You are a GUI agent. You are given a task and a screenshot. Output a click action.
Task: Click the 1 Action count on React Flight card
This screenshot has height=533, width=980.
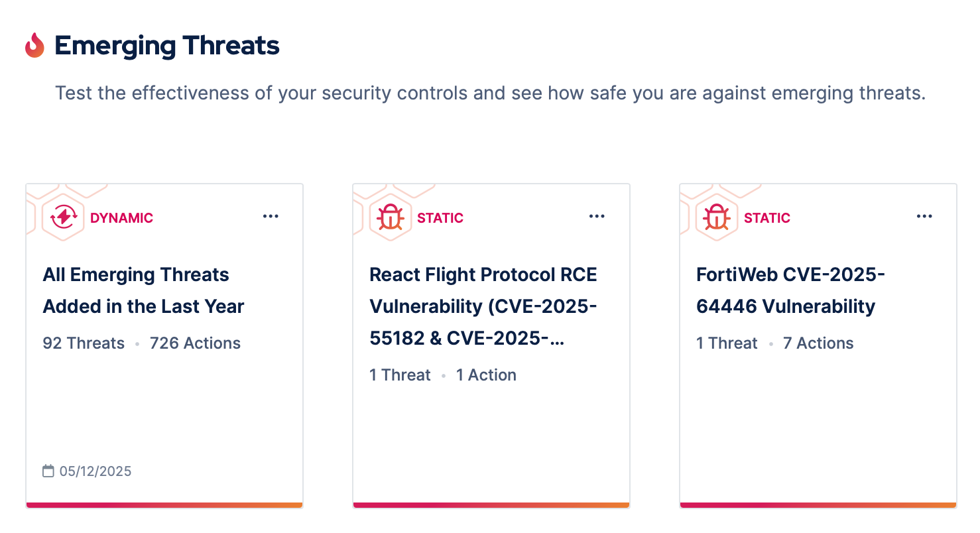coord(486,375)
